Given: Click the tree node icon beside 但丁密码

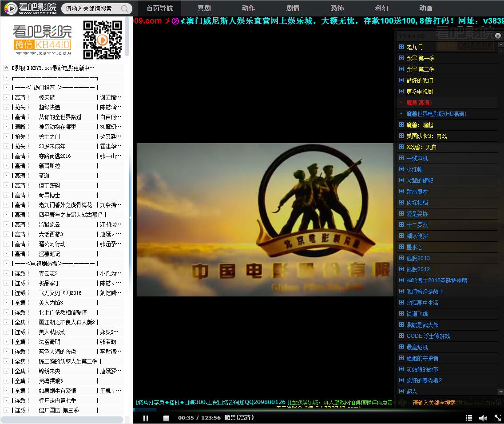Looking at the screenshot, I should coord(6,185).
